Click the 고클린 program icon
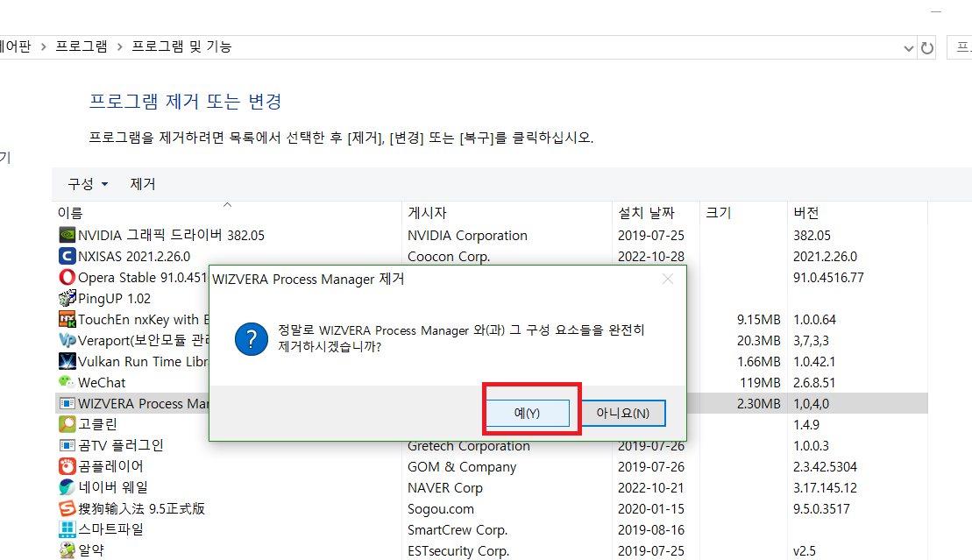Viewport: 972px width, 560px height. 67,424
